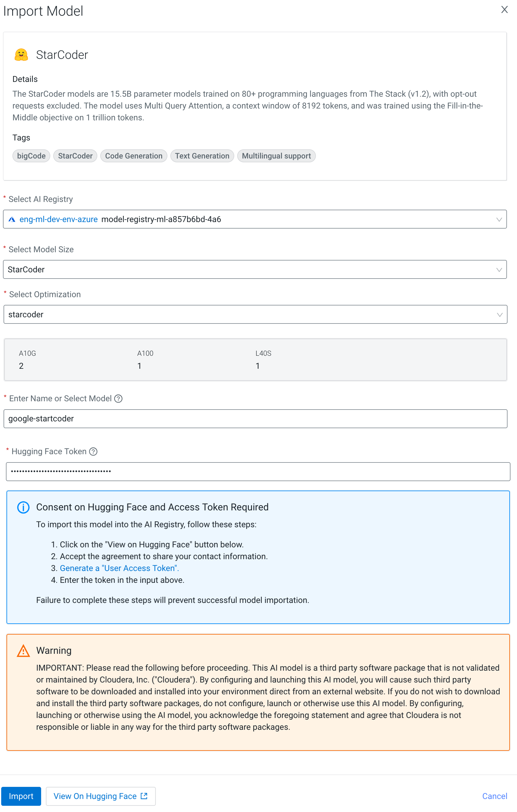This screenshot has width=517, height=812.
Task: Click the Hugging Face emoji logo
Action: 21,55
